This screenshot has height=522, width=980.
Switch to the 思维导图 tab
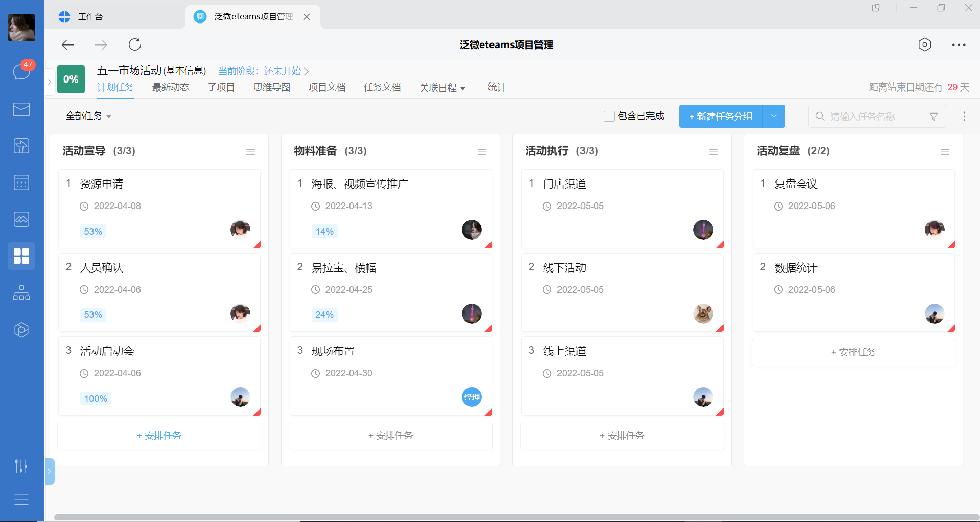271,87
